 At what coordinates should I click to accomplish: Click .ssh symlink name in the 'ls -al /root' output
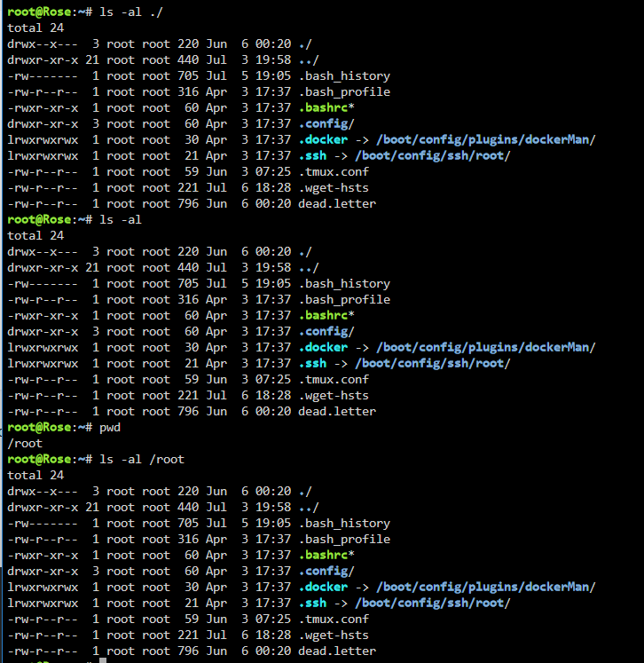click(313, 604)
